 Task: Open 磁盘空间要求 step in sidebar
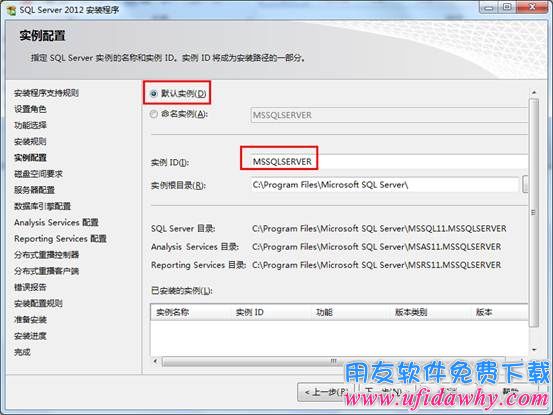38,174
